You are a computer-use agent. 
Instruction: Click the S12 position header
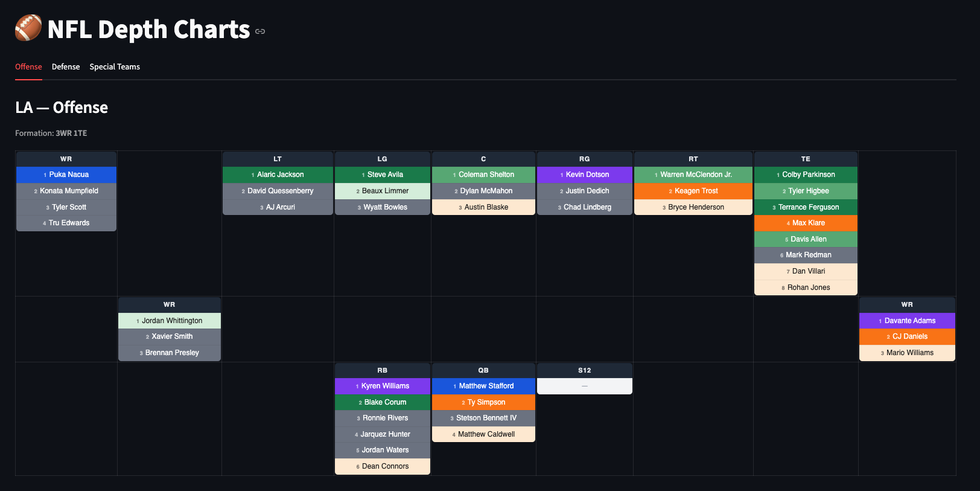(585, 370)
